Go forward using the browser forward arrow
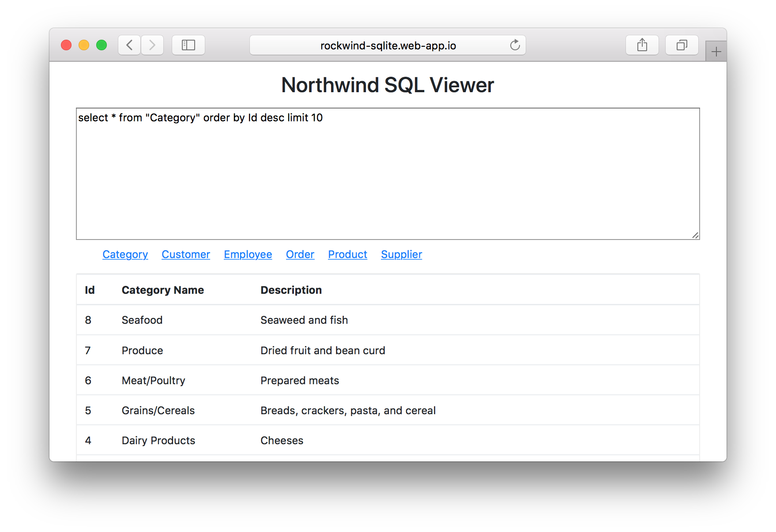The image size is (776, 532). [x=152, y=45]
